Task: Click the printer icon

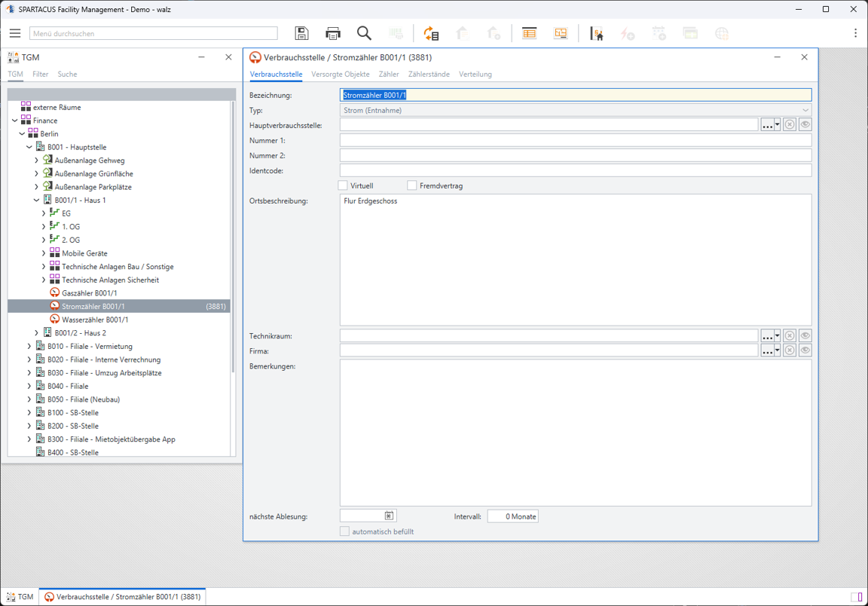Action: pos(333,33)
